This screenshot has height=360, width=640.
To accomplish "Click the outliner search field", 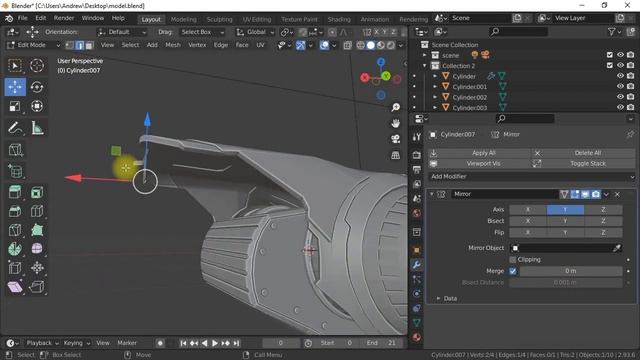I will coord(519,31).
